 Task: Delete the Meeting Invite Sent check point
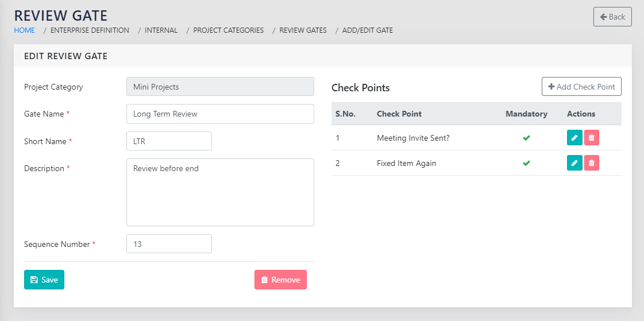point(592,138)
